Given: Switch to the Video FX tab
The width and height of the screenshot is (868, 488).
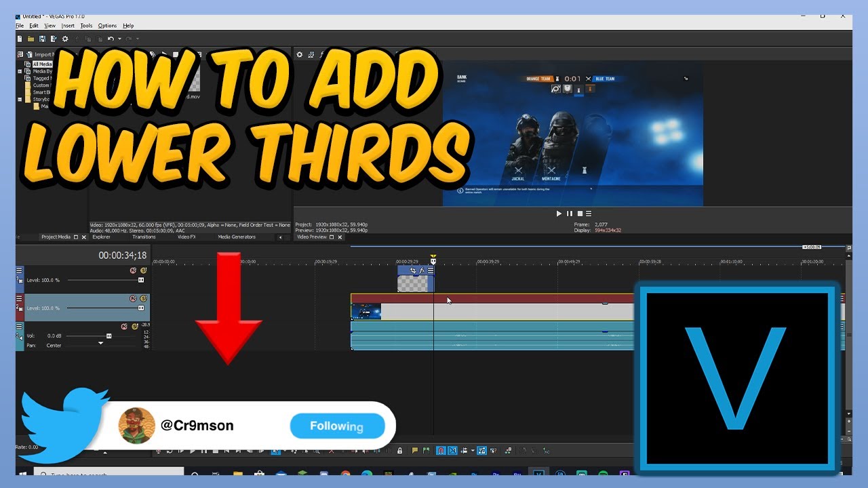Looking at the screenshot, I should [186, 237].
